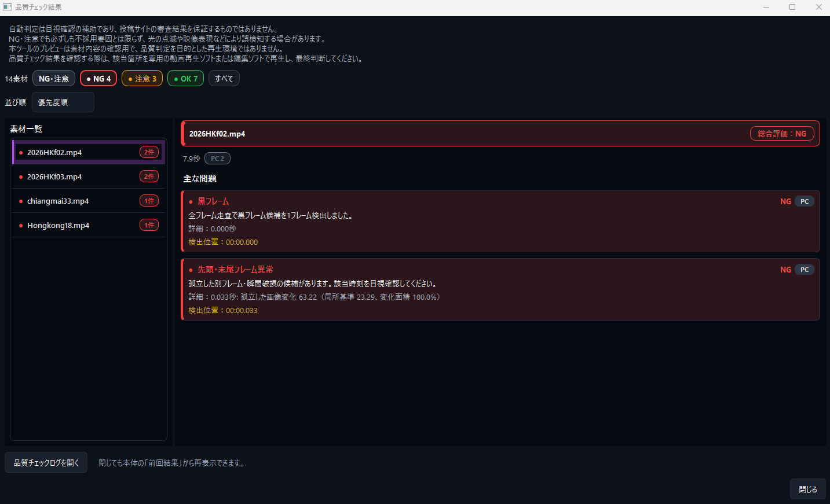830x504 pixels.
Task: Click the 1件 badge on chiangmai33.mp4
Action: [x=149, y=201]
